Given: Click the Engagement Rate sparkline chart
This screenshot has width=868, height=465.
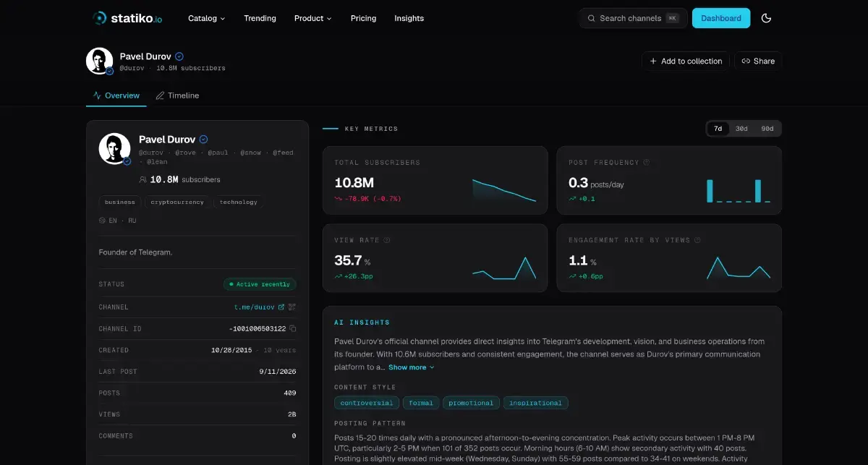Looking at the screenshot, I should coord(739,268).
